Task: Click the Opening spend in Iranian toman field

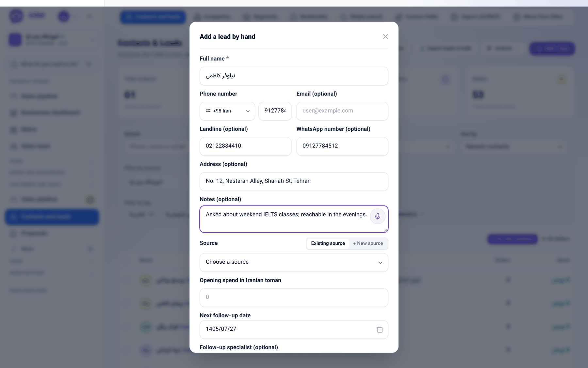Action: tap(294, 298)
